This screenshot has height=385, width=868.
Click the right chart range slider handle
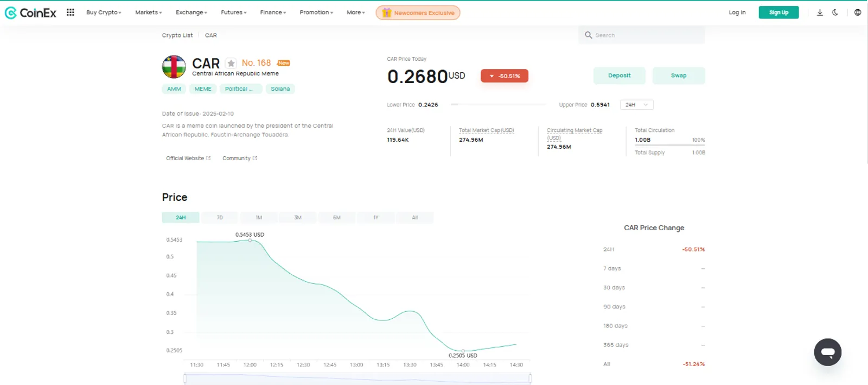tap(530, 378)
